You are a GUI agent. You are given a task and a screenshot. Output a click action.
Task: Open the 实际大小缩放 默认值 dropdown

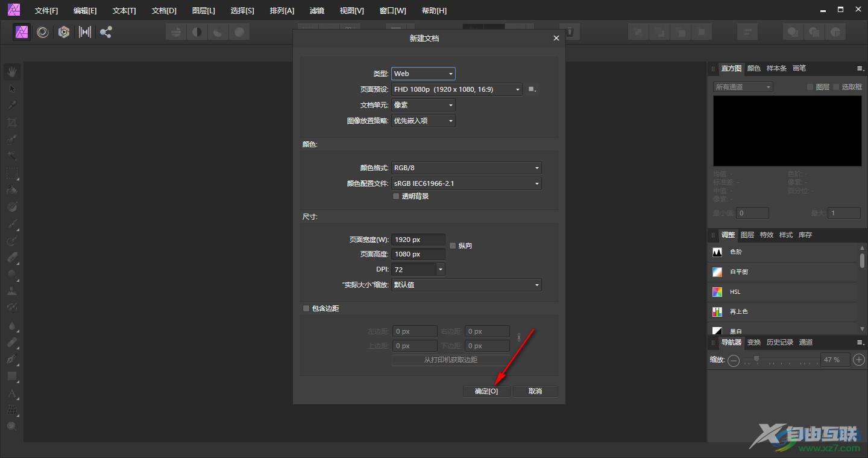tap(467, 285)
